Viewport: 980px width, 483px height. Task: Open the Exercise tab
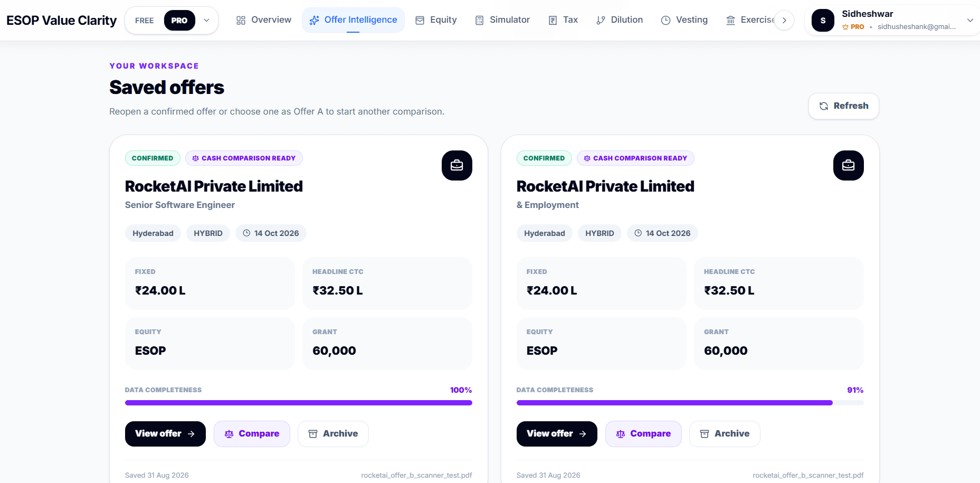click(750, 20)
